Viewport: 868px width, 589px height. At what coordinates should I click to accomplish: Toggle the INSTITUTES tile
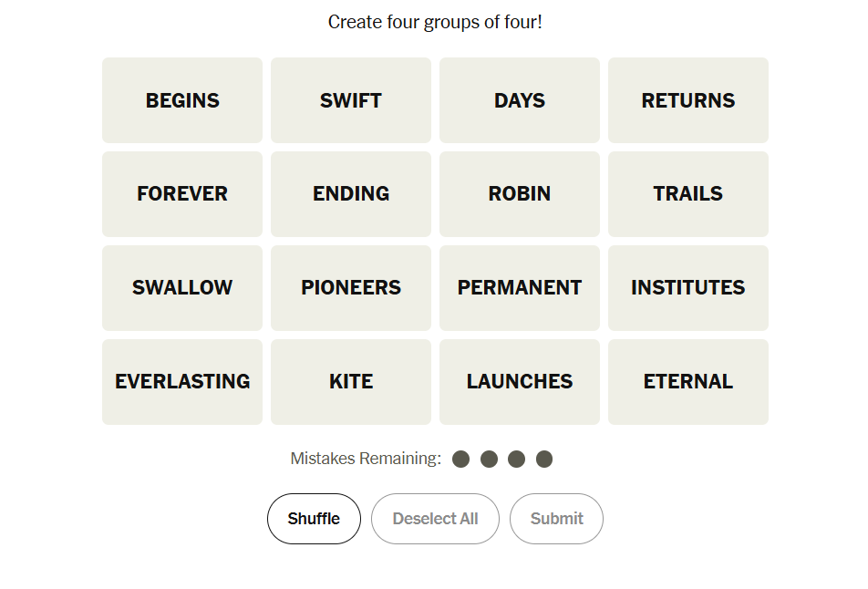click(x=688, y=288)
